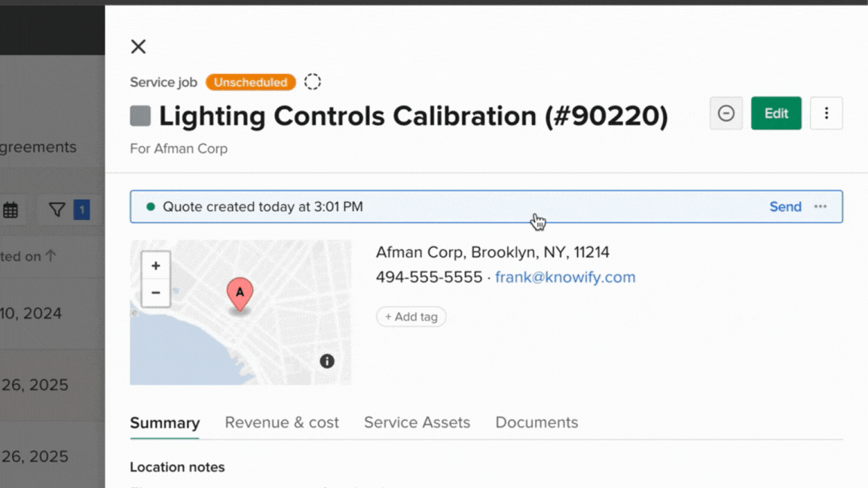
Task: Open map info icon
Action: pyautogui.click(x=327, y=361)
